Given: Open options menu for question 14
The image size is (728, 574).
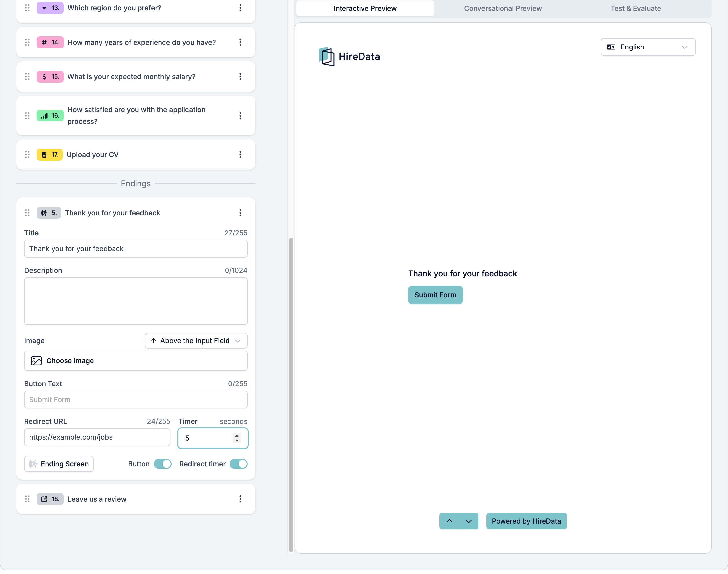Looking at the screenshot, I should (240, 42).
